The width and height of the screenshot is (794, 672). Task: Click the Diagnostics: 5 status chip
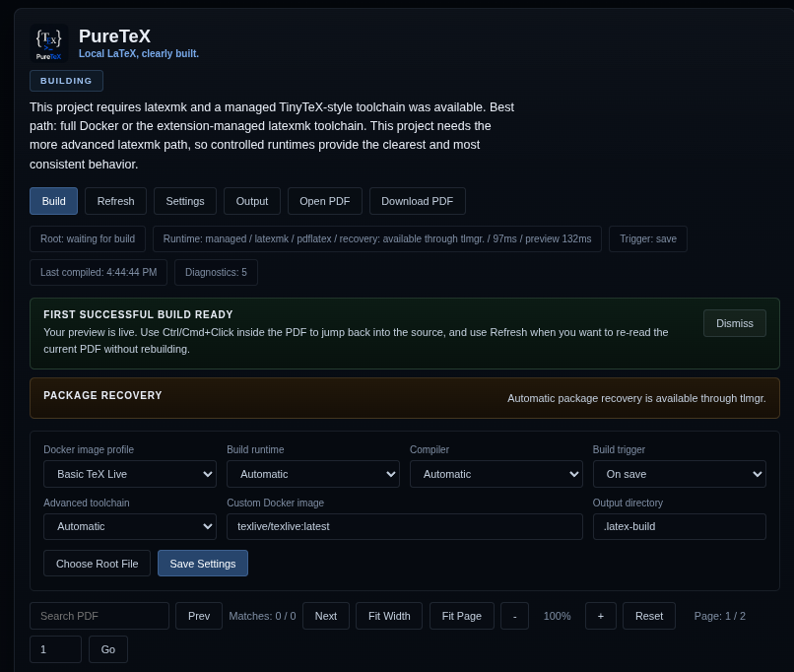click(x=216, y=272)
